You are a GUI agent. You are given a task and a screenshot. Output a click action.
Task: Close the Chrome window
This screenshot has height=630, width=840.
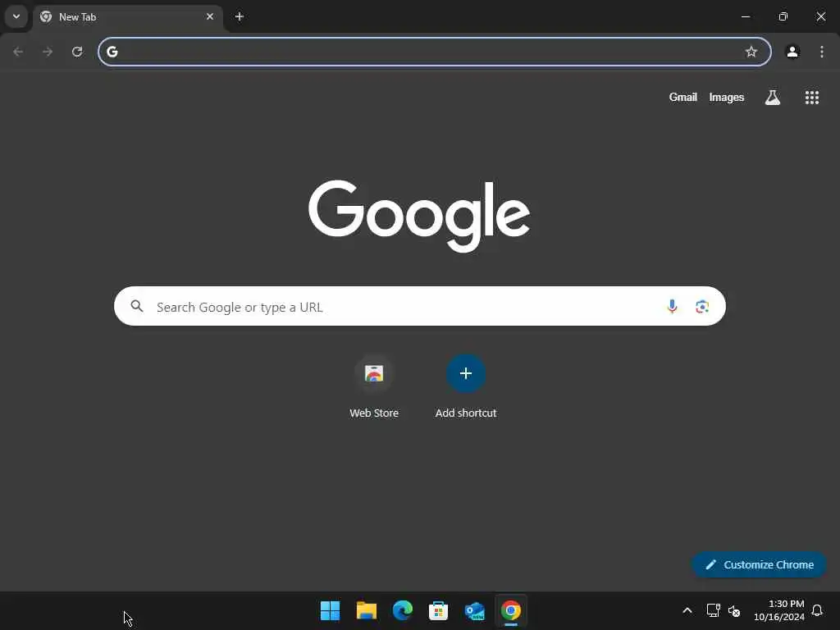[x=820, y=16]
